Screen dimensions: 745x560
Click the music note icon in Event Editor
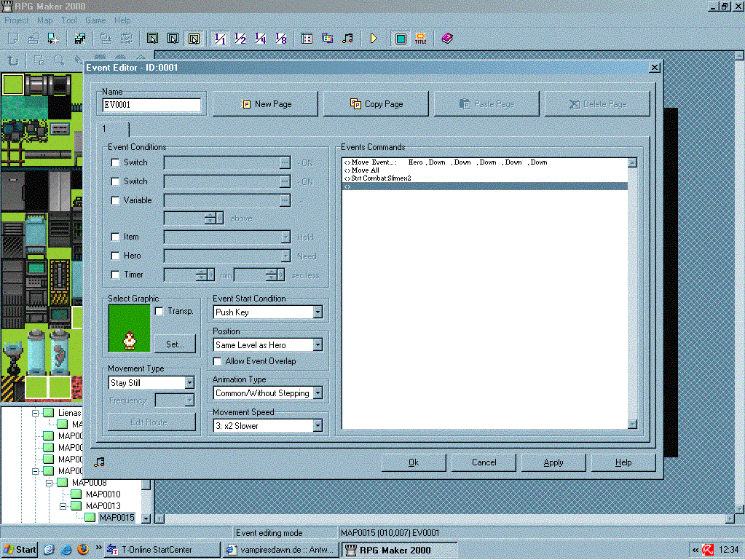[x=99, y=462]
